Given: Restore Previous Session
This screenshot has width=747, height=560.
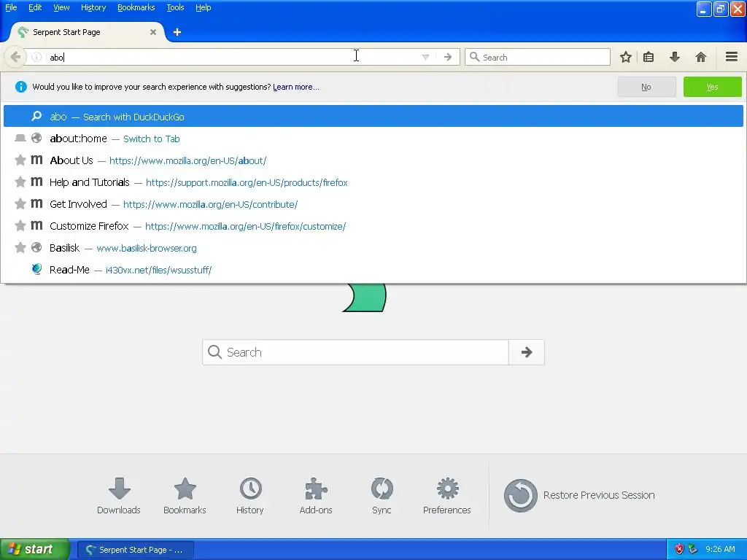Looking at the screenshot, I should tap(579, 495).
